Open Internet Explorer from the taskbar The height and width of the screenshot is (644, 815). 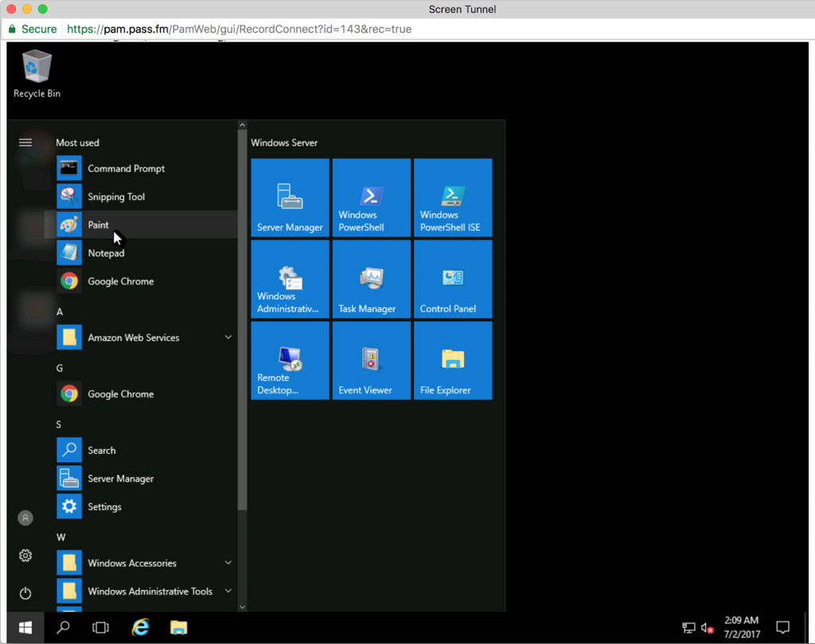(141, 627)
